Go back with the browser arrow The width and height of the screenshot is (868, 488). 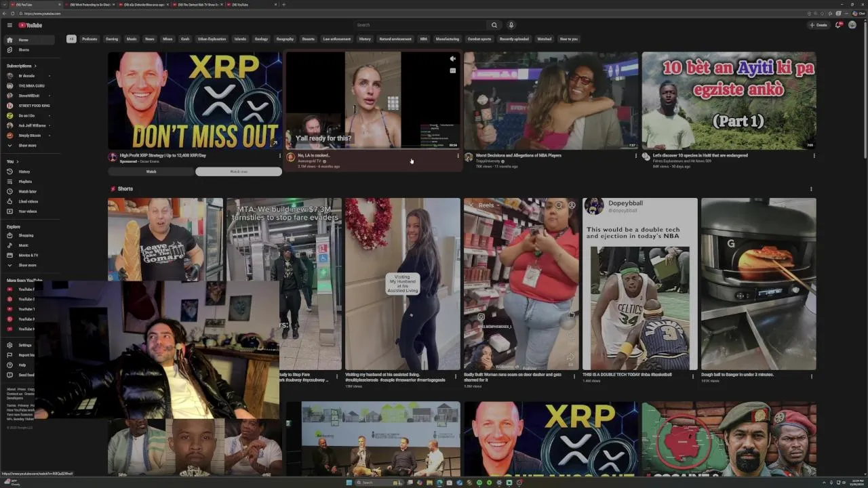click(5, 14)
